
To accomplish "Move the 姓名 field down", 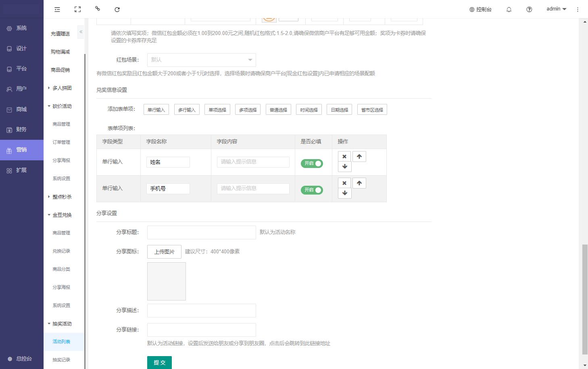I will tap(344, 166).
